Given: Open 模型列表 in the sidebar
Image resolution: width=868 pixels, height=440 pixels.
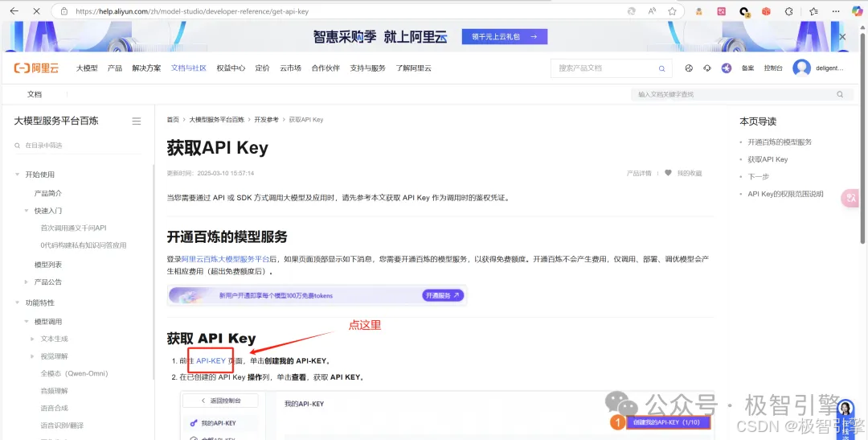Looking at the screenshot, I should pyautogui.click(x=48, y=265).
